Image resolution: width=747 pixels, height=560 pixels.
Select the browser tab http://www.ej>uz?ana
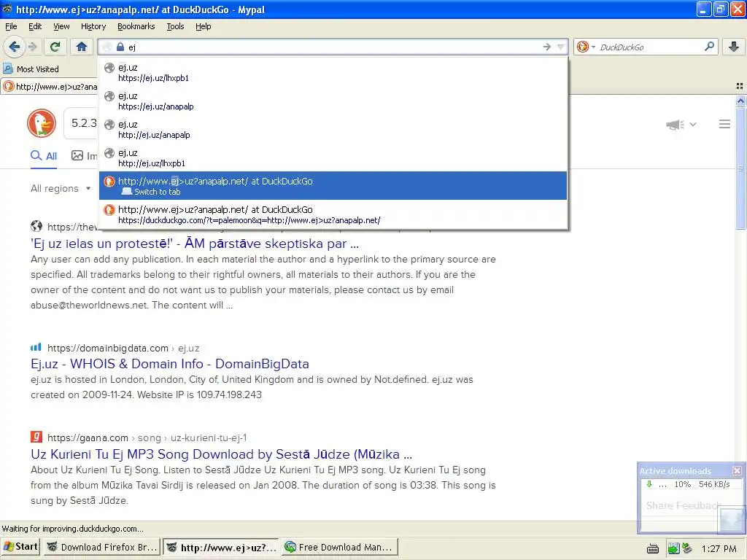(50, 87)
